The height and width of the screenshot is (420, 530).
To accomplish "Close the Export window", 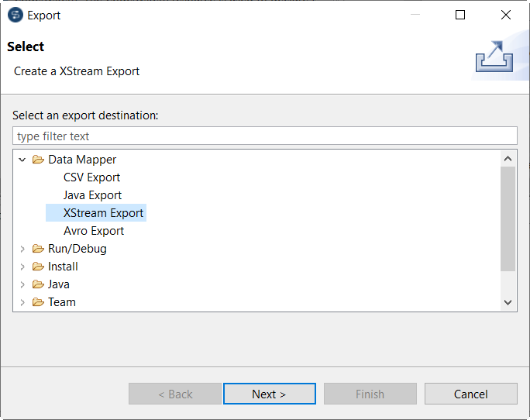I will tap(506, 15).
